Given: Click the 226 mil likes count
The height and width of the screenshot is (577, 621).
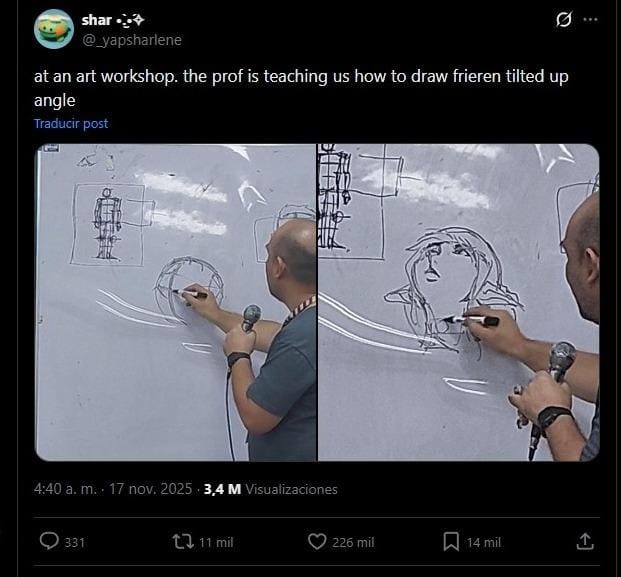Looking at the screenshot, I should (354, 542).
